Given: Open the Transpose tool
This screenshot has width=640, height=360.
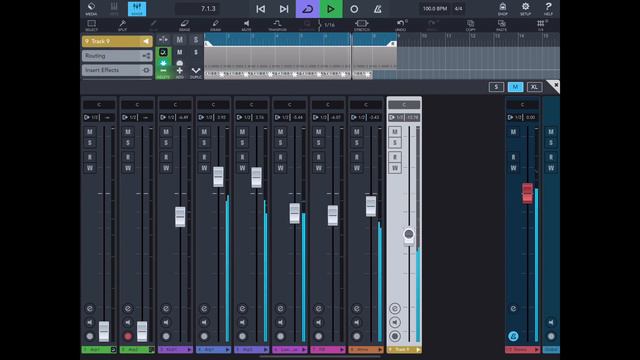Looking at the screenshot, I should click(x=277, y=25).
